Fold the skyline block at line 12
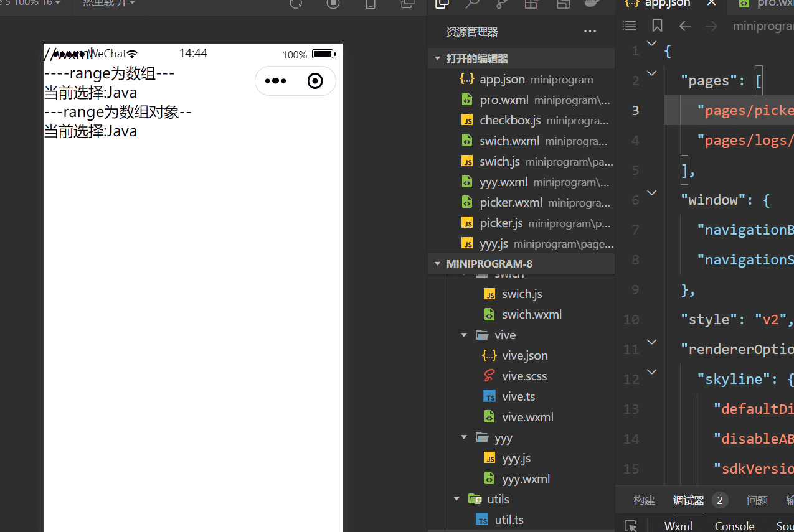The image size is (794, 532). (x=651, y=371)
